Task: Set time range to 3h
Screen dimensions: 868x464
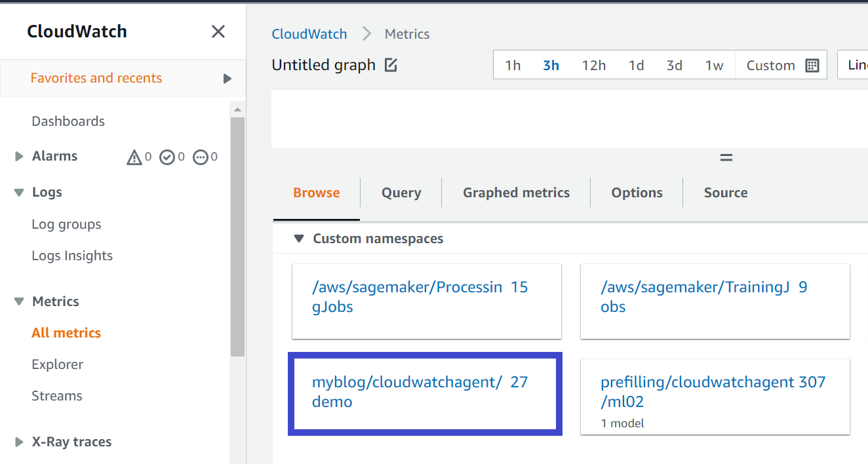Action: pyautogui.click(x=551, y=66)
